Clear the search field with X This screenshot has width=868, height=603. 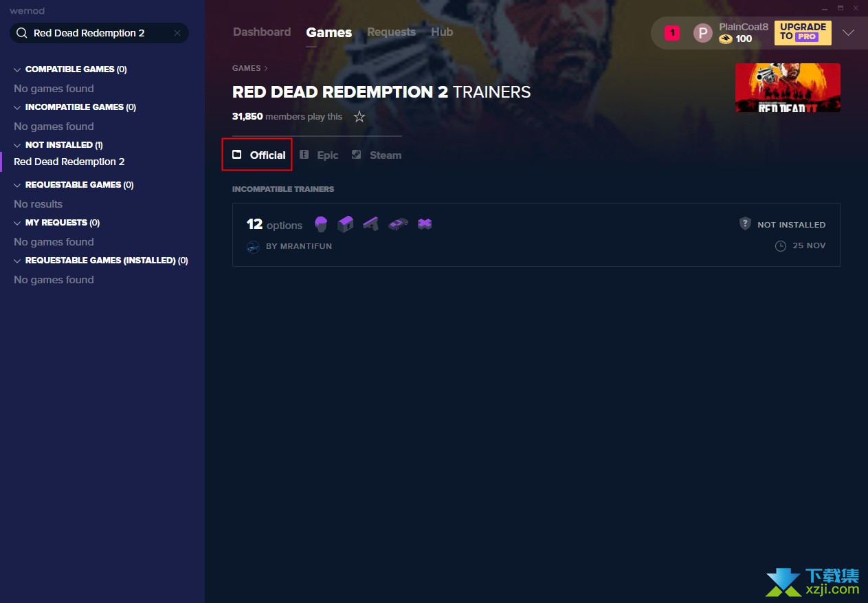click(177, 33)
